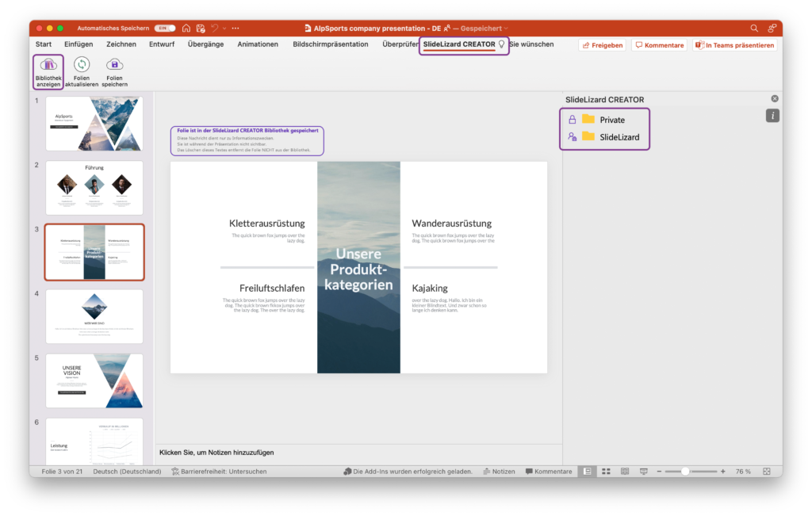The width and height of the screenshot is (812, 516).
Task: Open the more commands ellipsis
Action: tap(236, 29)
